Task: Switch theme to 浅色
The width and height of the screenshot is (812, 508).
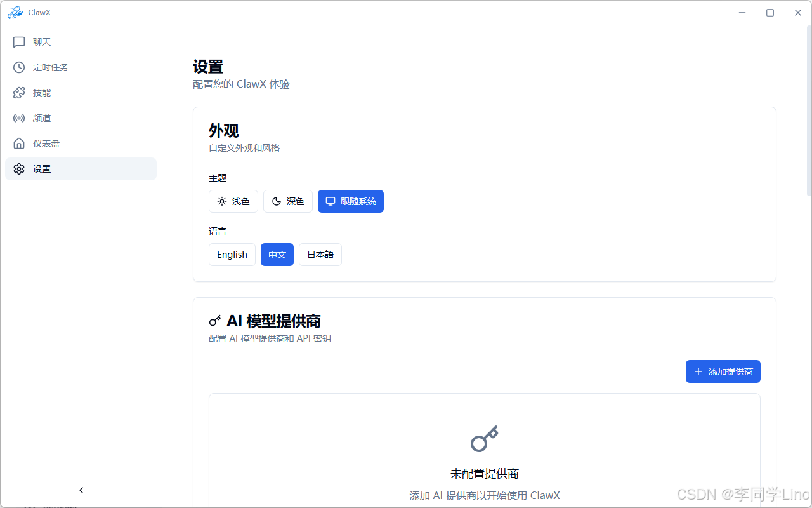Action: click(233, 201)
